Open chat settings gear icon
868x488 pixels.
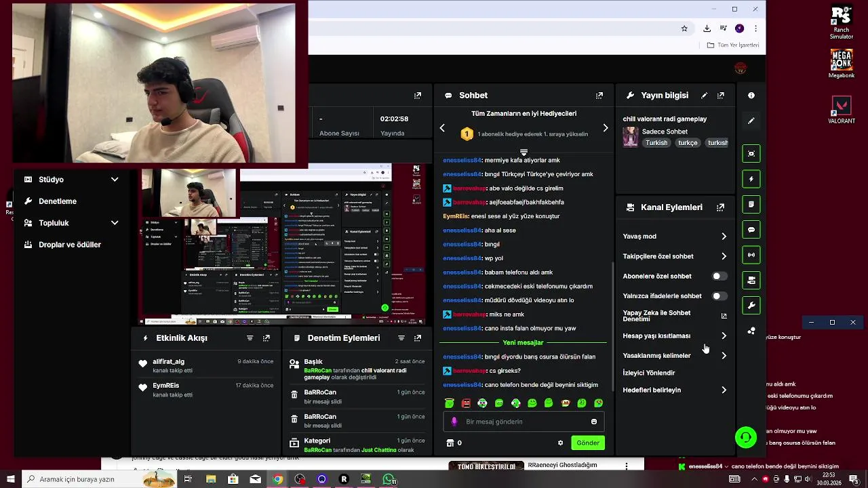tap(560, 443)
